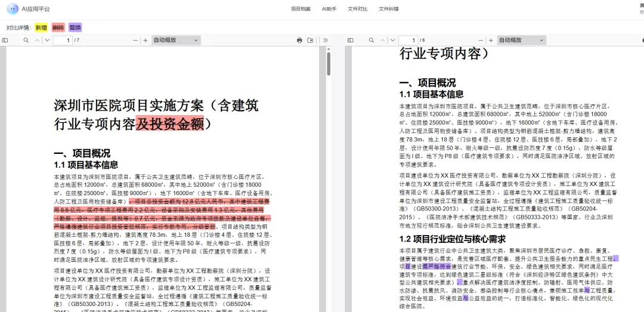This screenshot has height=312, width=644.
Task: Click highlighted 及投资金额 in left title
Action: [x=169, y=123]
